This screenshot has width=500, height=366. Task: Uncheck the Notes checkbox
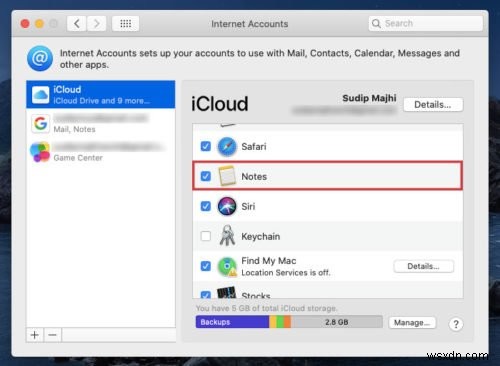click(206, 176)
